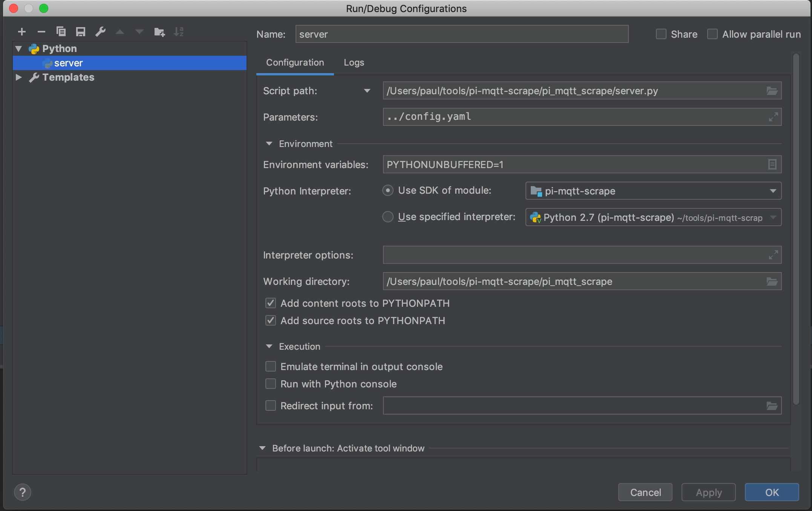Collapse the Python tree node arrow

[18, 49]
